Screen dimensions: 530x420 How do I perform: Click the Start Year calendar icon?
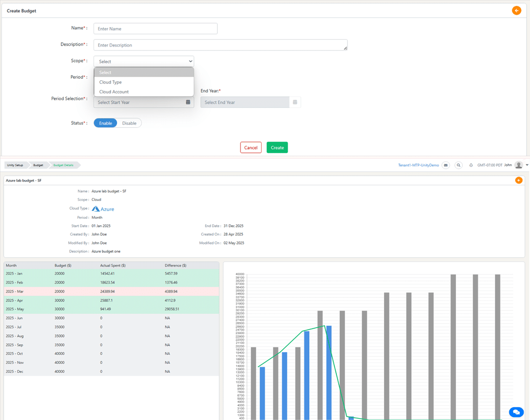188,102
